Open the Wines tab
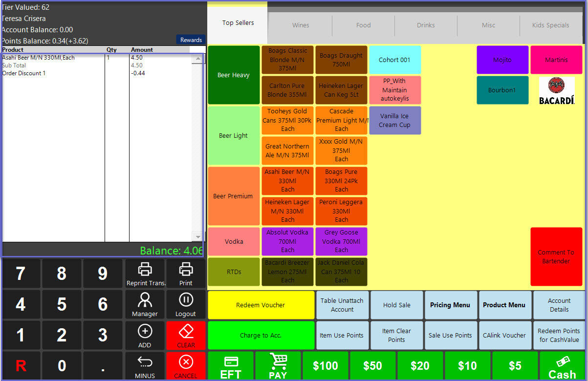Screen dimensions: 588x381 tap(301, 25)
